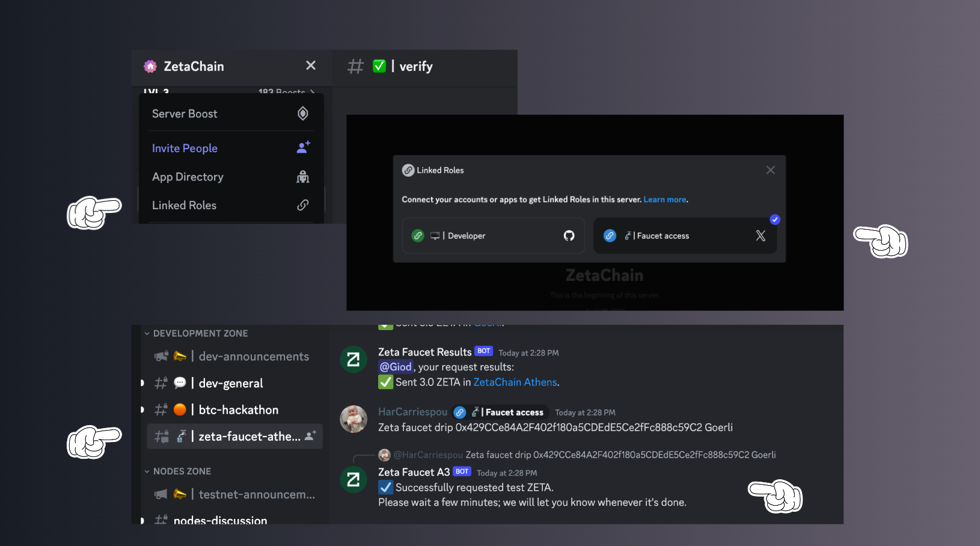This screenshot has width=980, height=546.
Task: Click the Zeta Faucet A3 username
Action: click(414, 472)
